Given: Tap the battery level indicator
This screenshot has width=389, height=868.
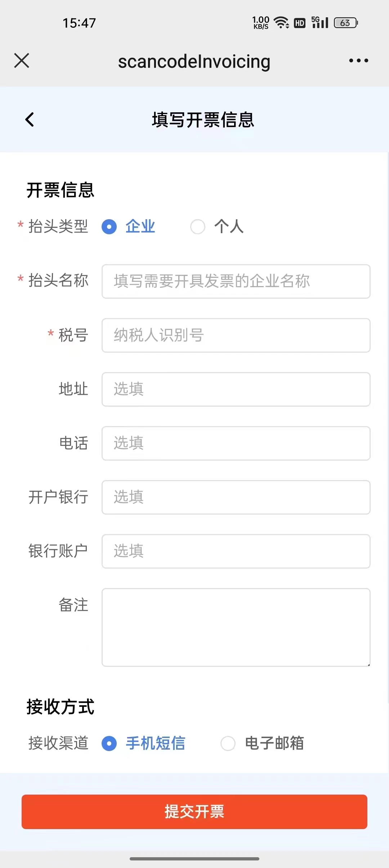Looking at the screenshot, I should click(345, 23).
